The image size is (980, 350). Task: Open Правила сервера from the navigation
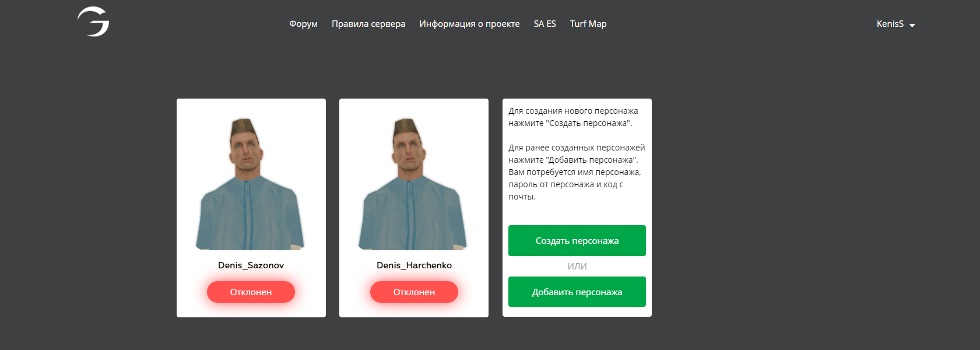368,24
